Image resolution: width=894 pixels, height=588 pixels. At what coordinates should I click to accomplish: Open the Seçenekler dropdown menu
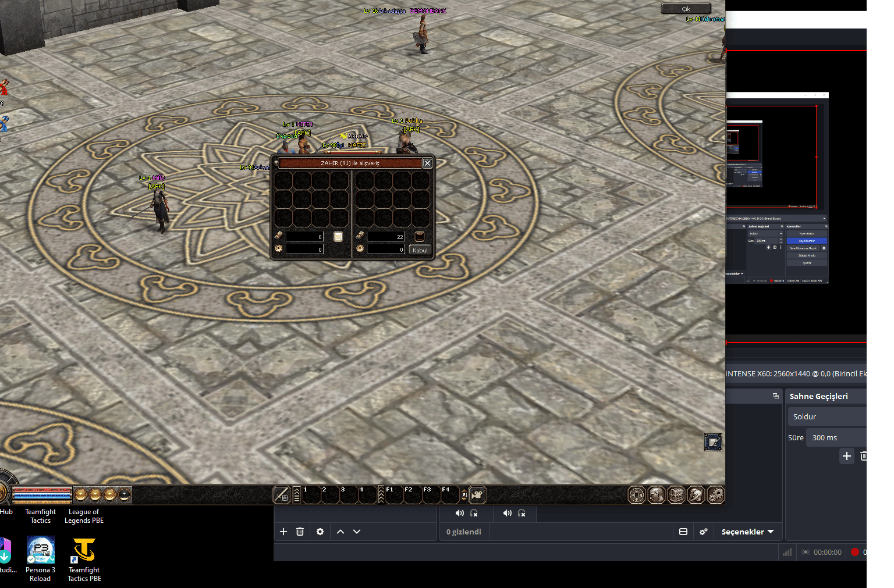pos(747,532)
